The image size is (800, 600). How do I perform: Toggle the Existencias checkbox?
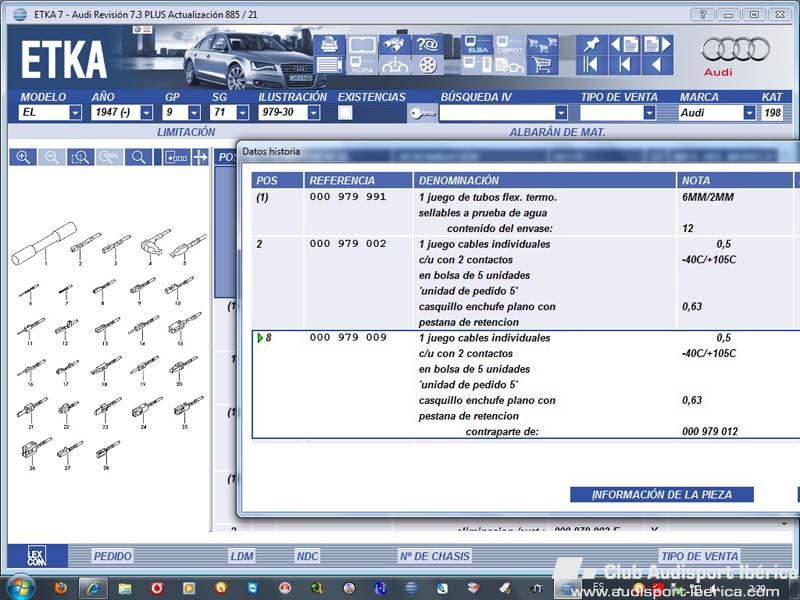click(x=345, y=113)
